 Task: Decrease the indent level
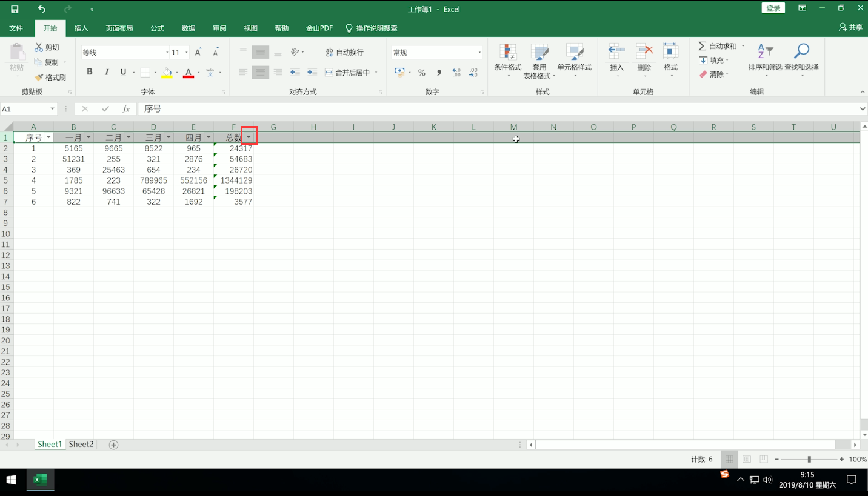coord(295,72)
